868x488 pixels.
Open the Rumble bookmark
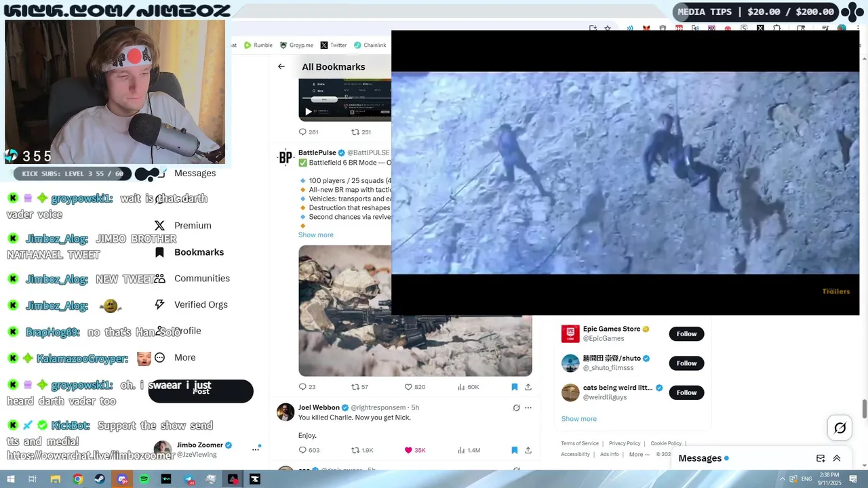(x=258, y=45)
